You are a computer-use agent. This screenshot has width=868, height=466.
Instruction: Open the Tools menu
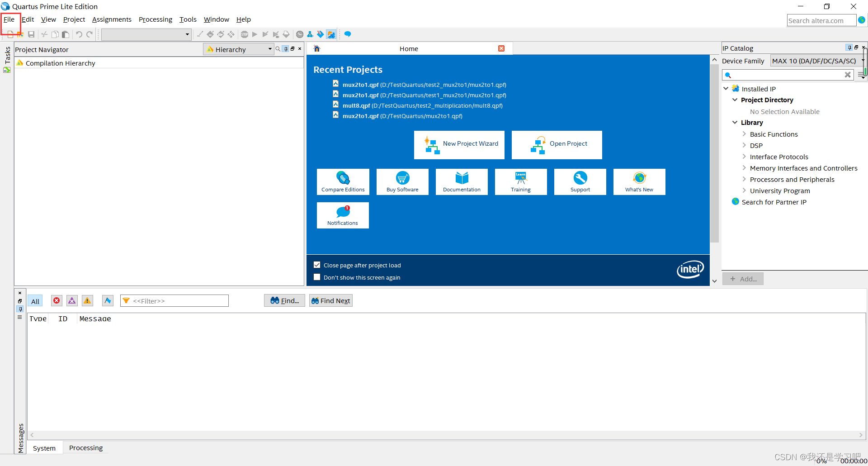pos(188,19)
